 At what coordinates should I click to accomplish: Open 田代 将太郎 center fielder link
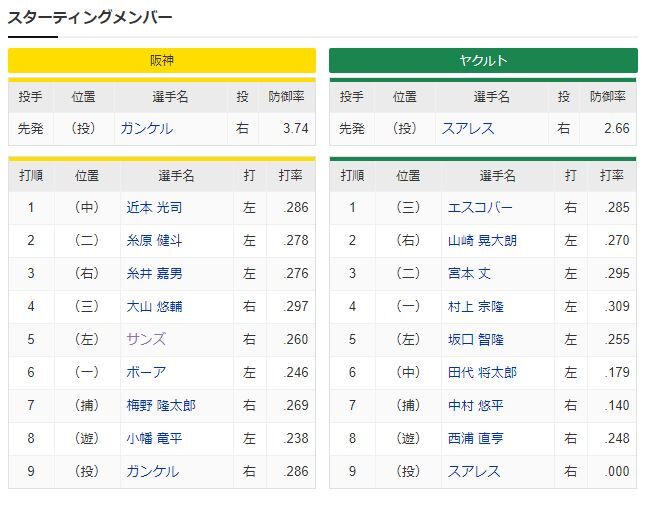[482, 372]
